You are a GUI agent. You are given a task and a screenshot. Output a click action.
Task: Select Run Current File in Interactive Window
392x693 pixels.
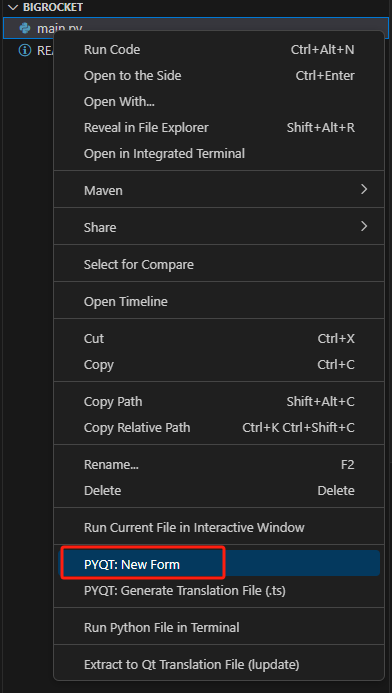tap(219, 528)
